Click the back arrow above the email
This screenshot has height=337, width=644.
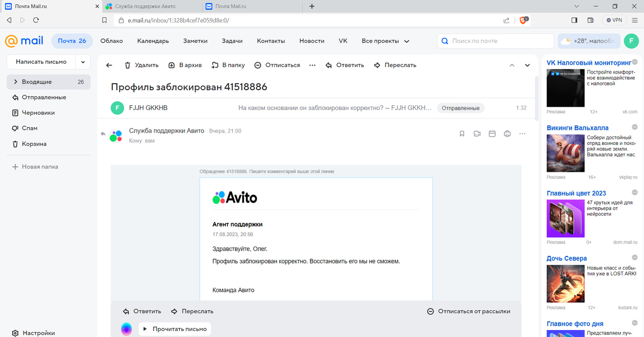[109, 65]
